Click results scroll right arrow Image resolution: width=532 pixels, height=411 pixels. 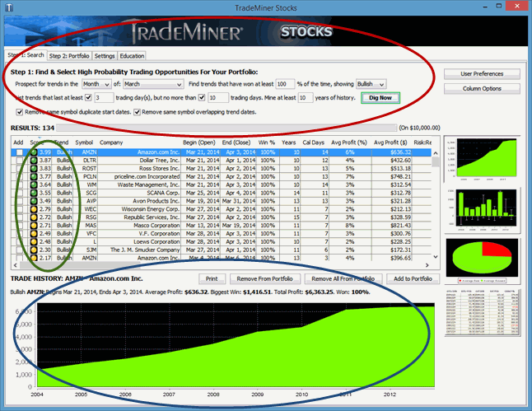click(427, 265)
